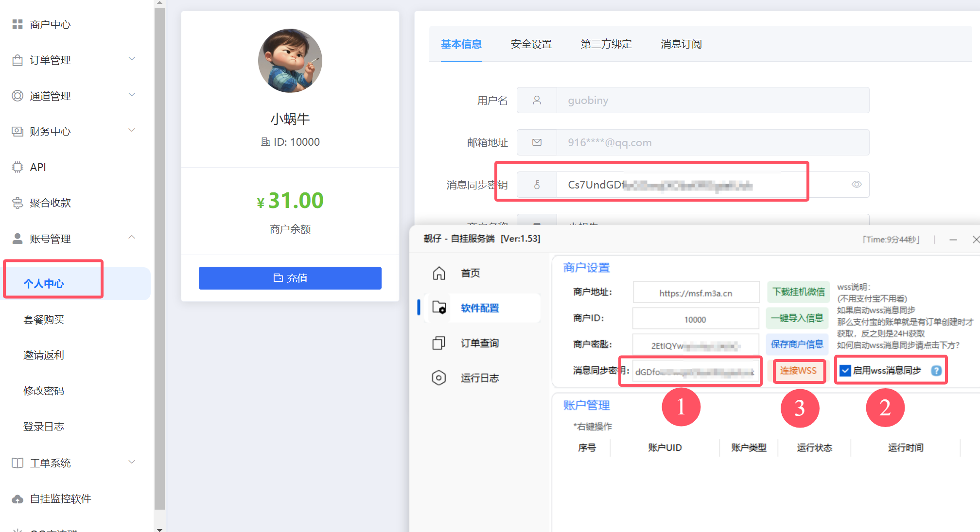980x532 pixels.
Task: Switch to 基本信息 tab
Action: click(x=461, y=44)
